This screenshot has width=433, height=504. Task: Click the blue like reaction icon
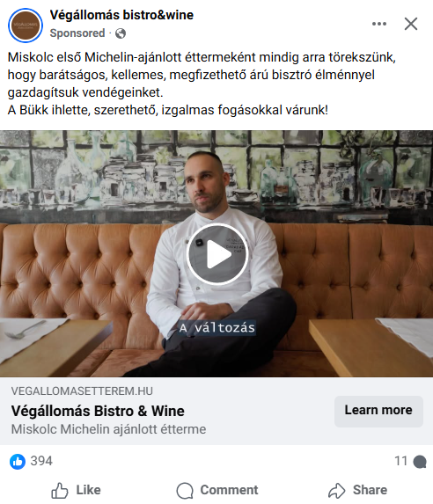[18, 462]
